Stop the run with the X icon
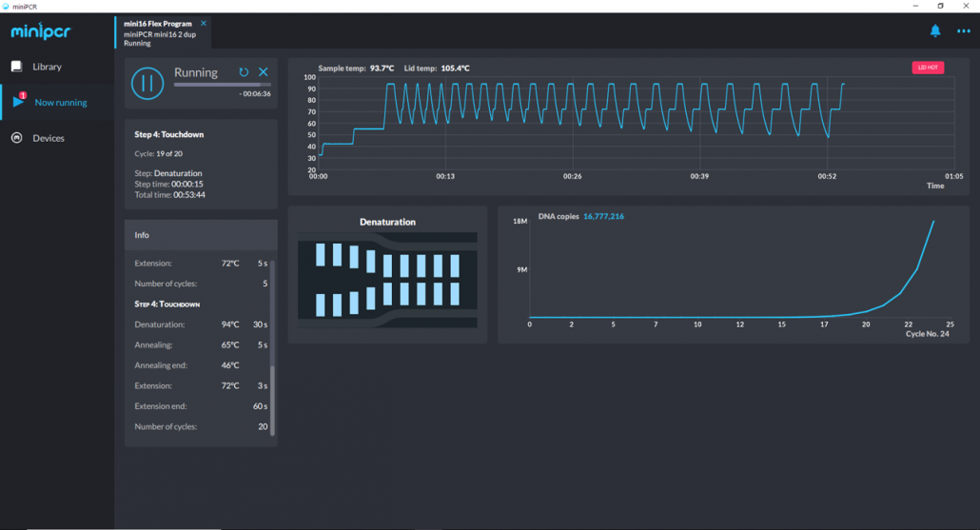The width and height of the screenshot is (980, 530). pyautogui.click(x=264, y=72)
